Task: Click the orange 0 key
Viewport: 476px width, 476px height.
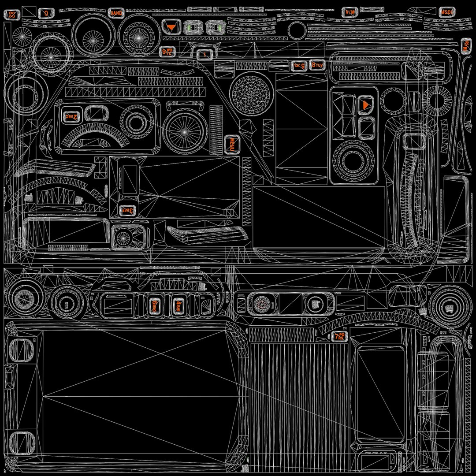Action: [46, 13]
